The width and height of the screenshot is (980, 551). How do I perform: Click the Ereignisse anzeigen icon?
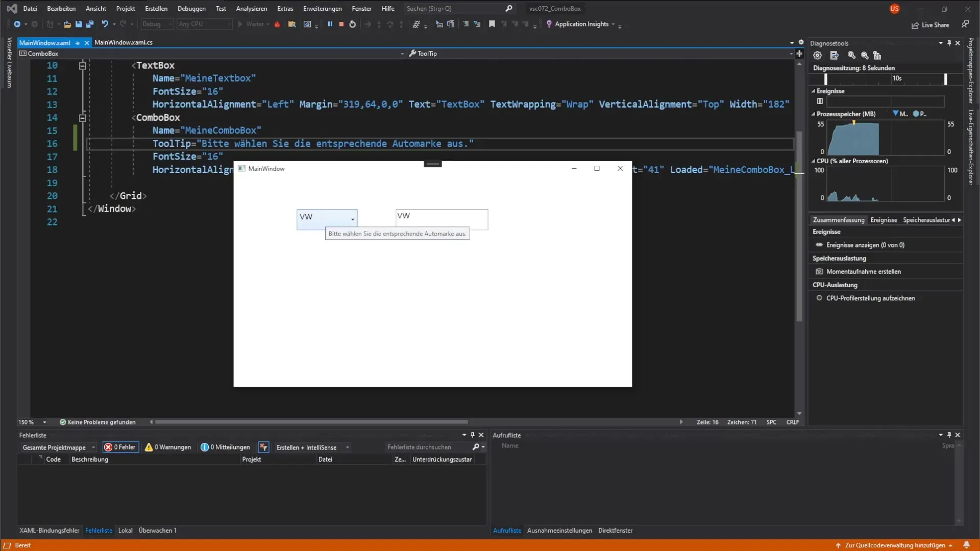coord(819,245)
